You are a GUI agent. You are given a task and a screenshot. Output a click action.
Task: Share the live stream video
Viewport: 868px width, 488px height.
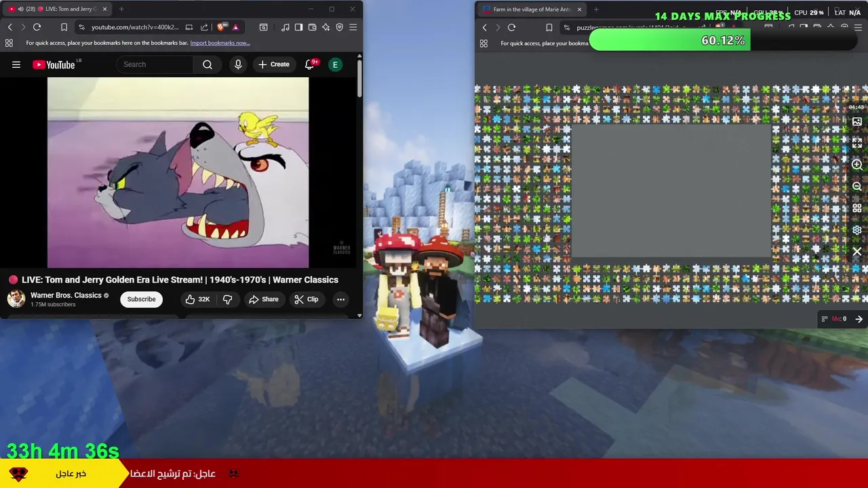tap(264, 299)
